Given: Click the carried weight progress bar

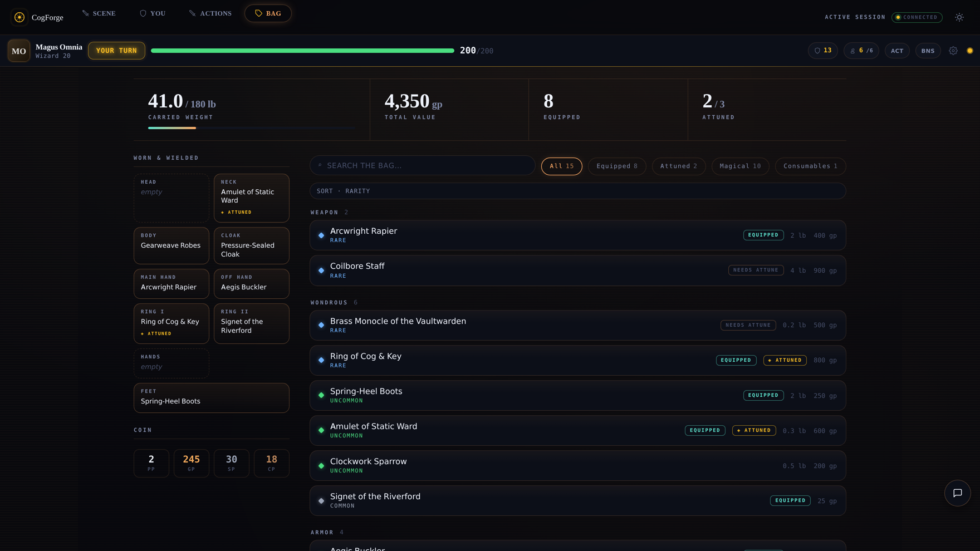Looking at the screenshot, I should [x=252, y=128].
